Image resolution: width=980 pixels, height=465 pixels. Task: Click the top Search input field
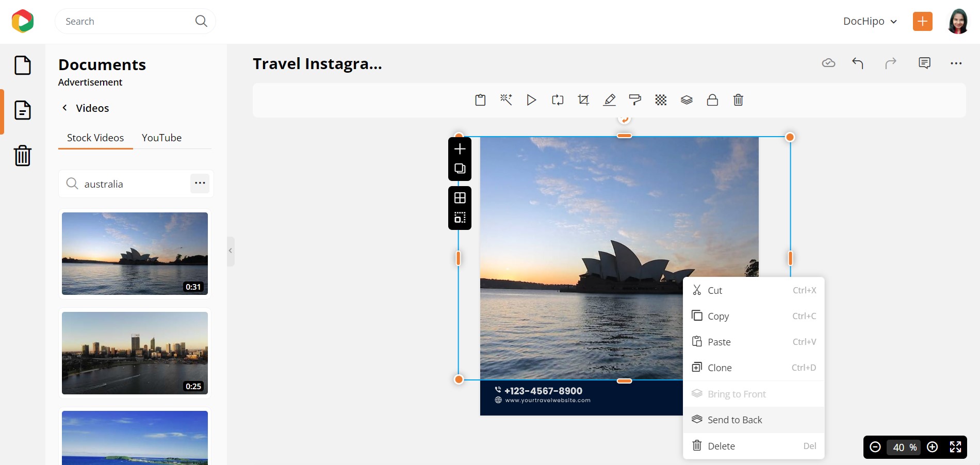pos(135,21)
